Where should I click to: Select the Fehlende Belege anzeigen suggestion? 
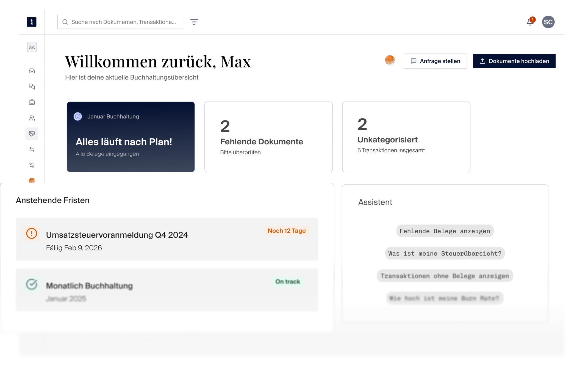click(x=445, y=231)
